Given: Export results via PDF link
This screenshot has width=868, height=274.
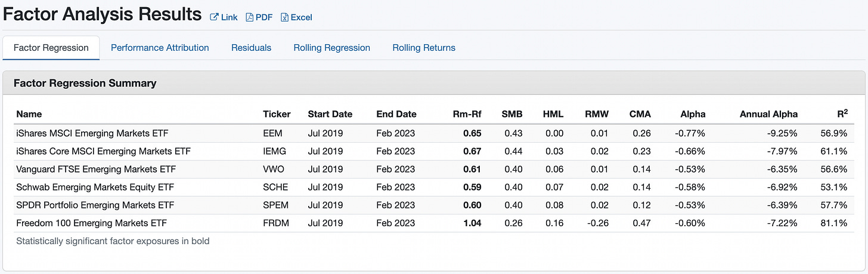Looking at the screenshot, I should pos(264,17).
